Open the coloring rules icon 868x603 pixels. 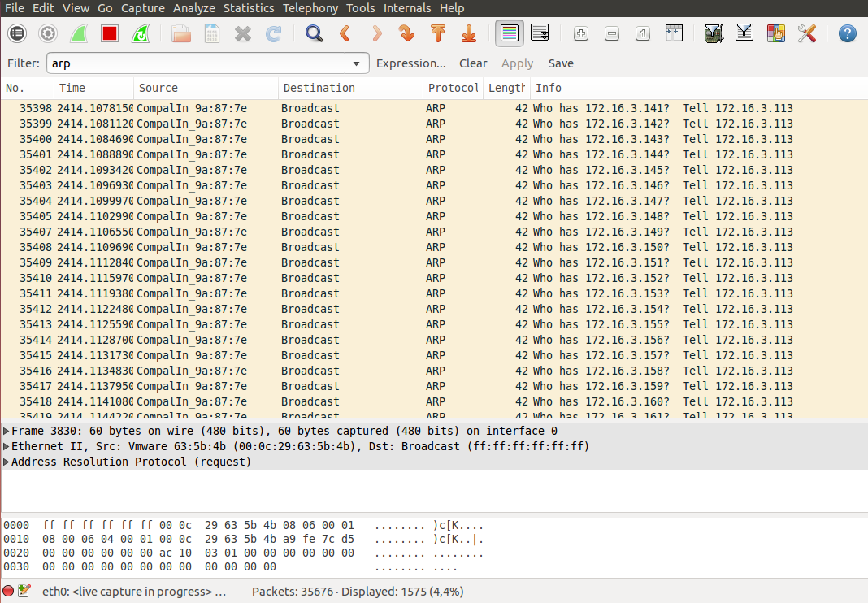[776, 33]
